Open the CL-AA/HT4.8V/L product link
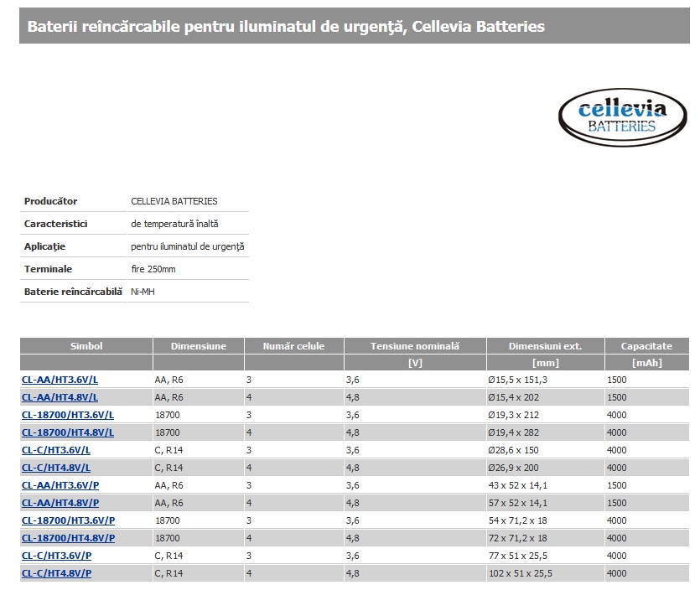 (60, 397)
